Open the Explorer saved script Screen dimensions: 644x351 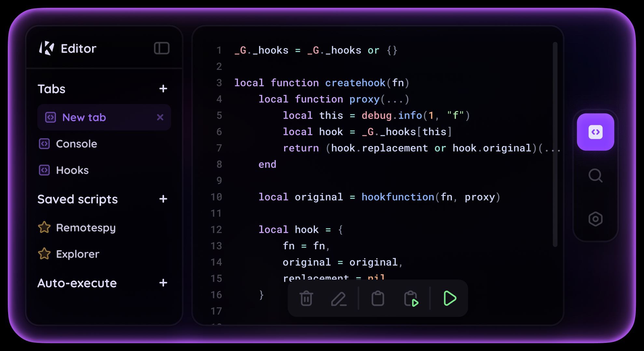point(77,254)
